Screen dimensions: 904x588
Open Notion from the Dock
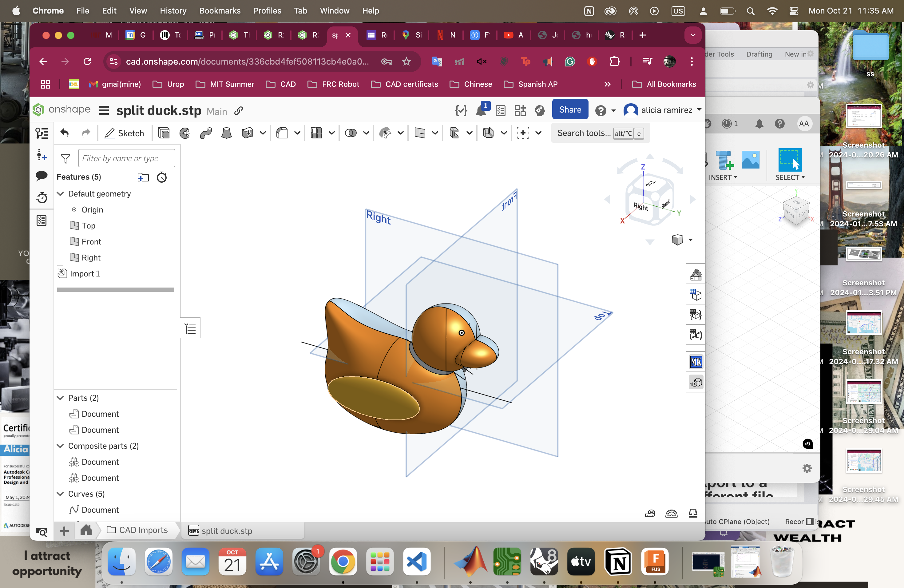618,562
